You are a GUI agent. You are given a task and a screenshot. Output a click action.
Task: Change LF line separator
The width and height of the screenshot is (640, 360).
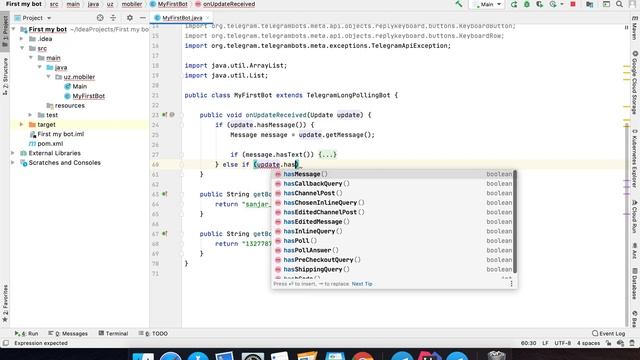[545, 343]
